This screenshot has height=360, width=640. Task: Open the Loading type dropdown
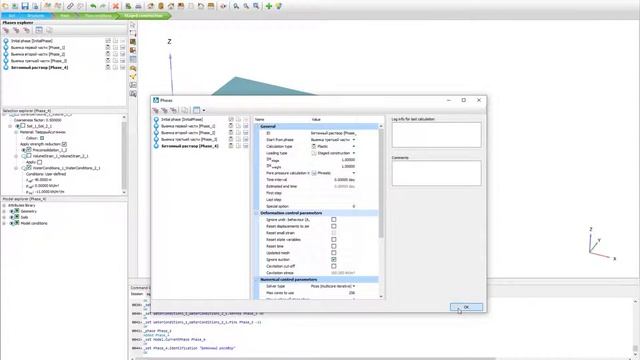(353, 153)
